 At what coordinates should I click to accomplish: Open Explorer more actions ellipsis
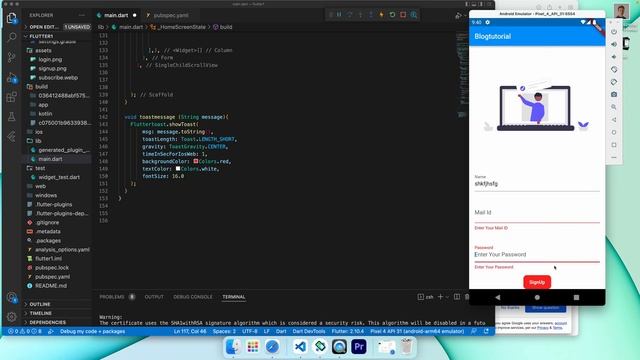click(x=82, y=15)
